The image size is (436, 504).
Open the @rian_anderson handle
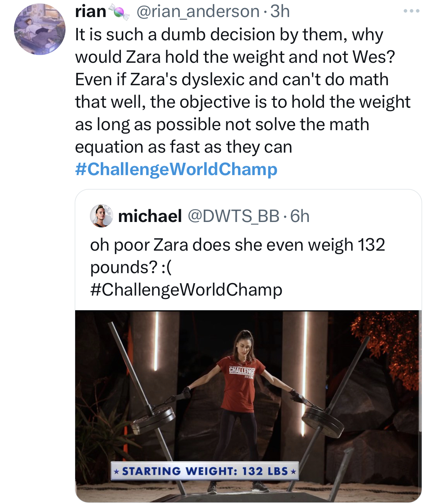[x=198, y=12]
